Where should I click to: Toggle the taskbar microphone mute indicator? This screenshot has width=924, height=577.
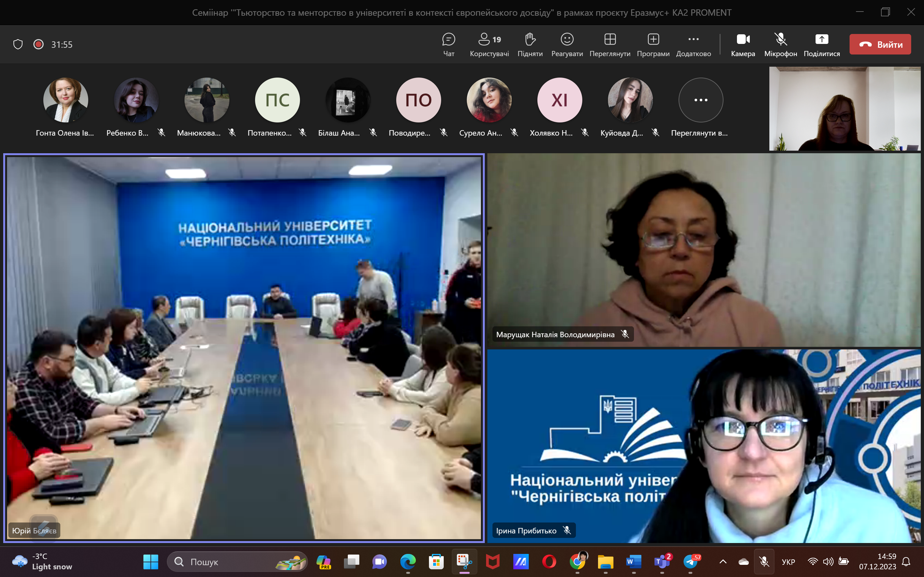pos(764,562)
